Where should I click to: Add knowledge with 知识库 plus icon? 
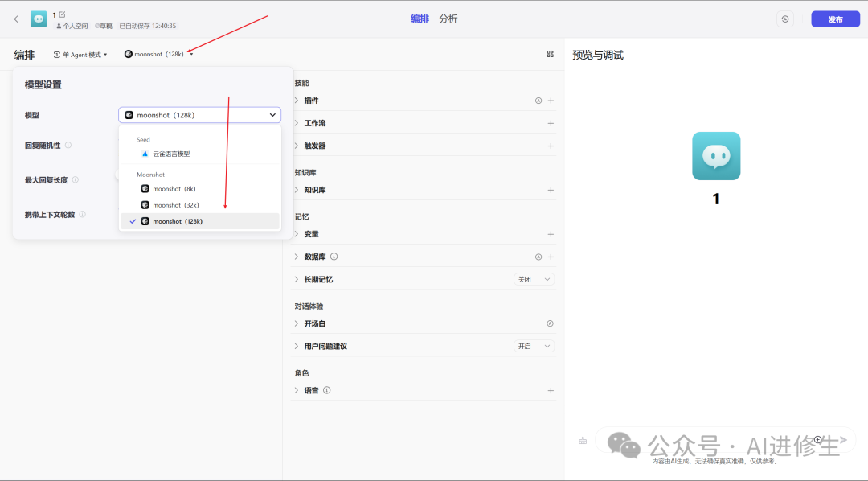(x=551, y=190)
